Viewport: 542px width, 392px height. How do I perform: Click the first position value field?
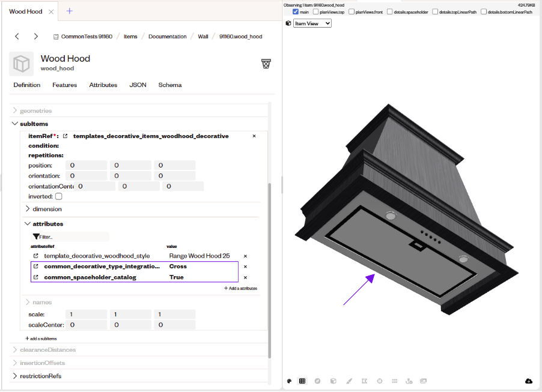pyautogui.click(x=87, y=166)
